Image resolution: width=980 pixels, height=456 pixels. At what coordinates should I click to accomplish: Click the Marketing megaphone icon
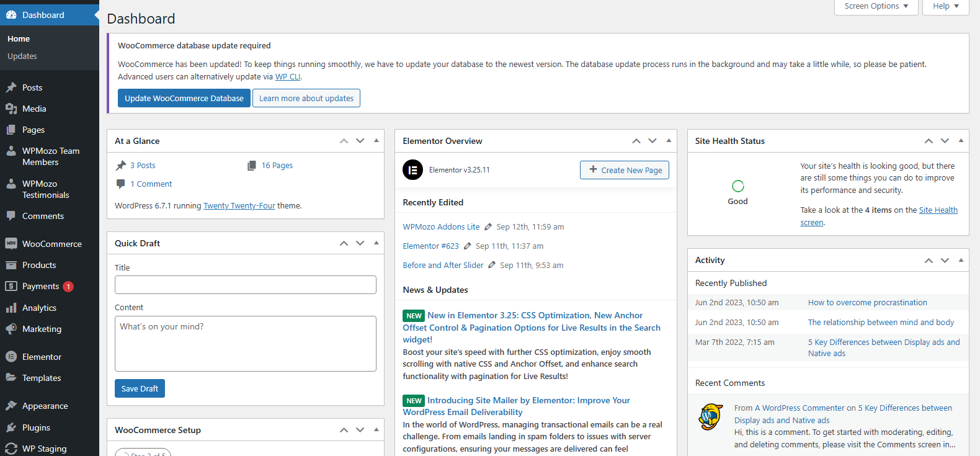(11, 329)
